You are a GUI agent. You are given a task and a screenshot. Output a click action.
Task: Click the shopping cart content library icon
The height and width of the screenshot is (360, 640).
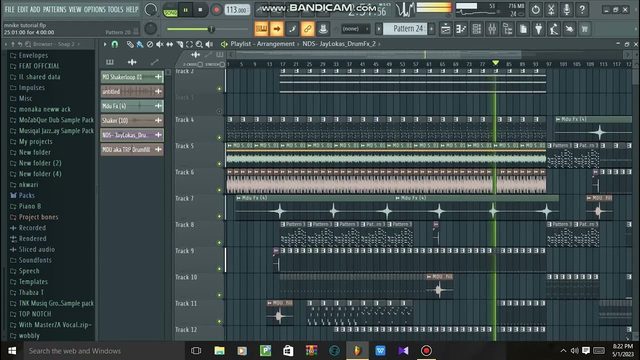click(585, 29)
